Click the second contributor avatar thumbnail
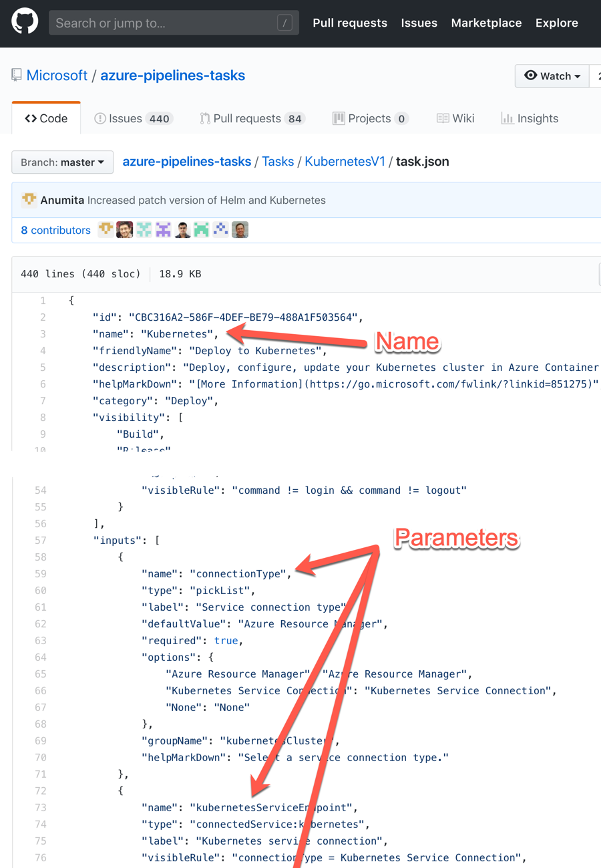This screenshot has height=868, width=601. tap(125, 229)
